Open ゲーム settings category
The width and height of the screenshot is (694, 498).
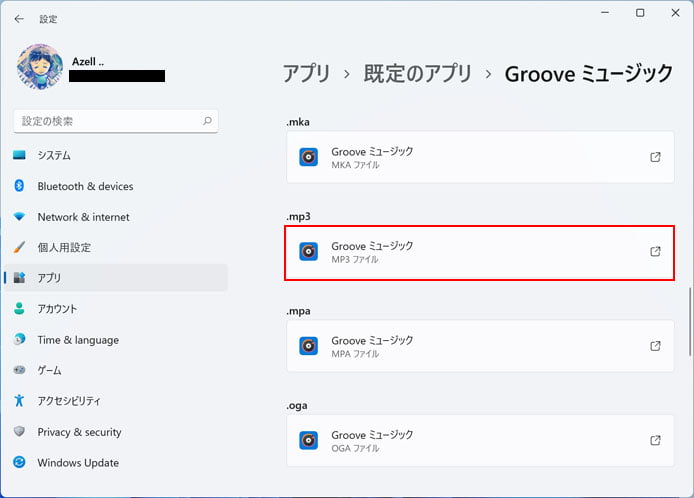(x=116, y=370)
